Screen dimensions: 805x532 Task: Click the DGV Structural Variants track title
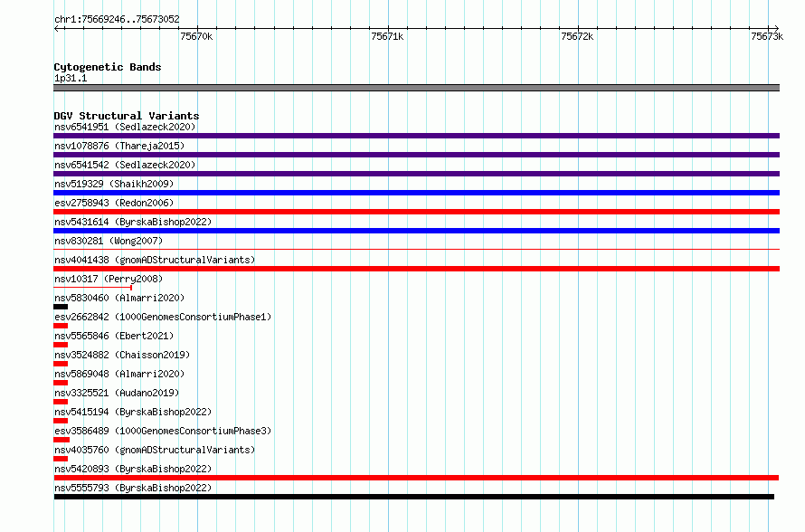127,116
